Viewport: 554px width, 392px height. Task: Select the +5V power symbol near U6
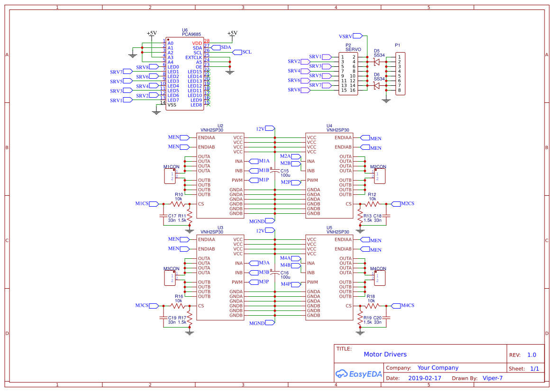click(151, 34)
